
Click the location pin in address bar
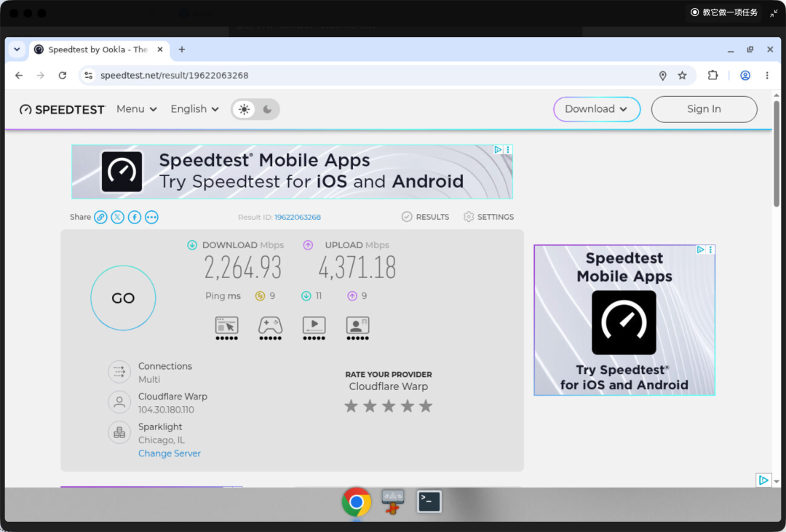click(663, 76)
